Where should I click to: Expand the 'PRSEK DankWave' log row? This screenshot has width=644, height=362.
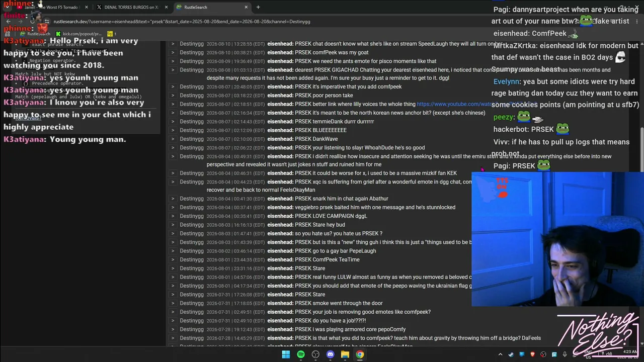coord(173,139)
